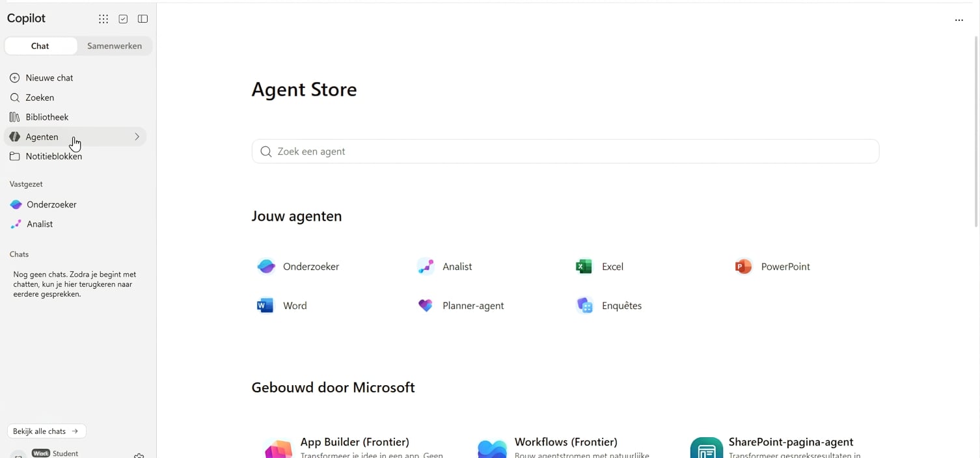The image size is (980, 458).
Task: Click the Enquêtes agent icon
Action: pos(584,305)
